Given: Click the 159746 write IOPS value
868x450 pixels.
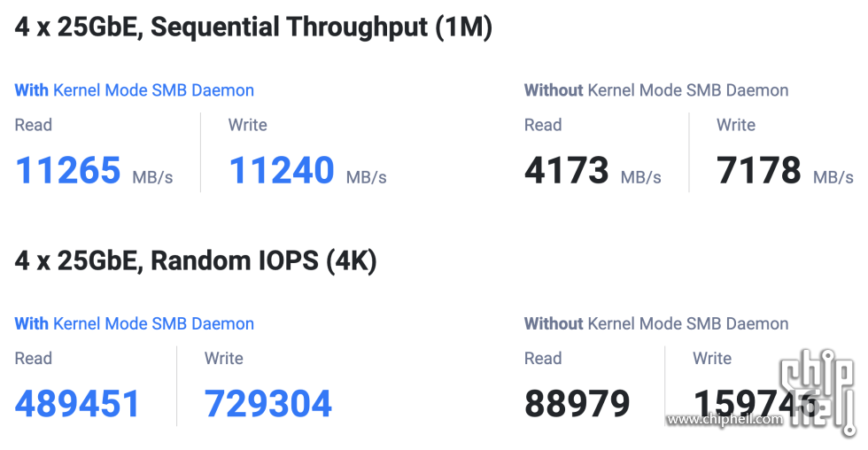Looking at the screenshot, I should click(x=756, y=404).
